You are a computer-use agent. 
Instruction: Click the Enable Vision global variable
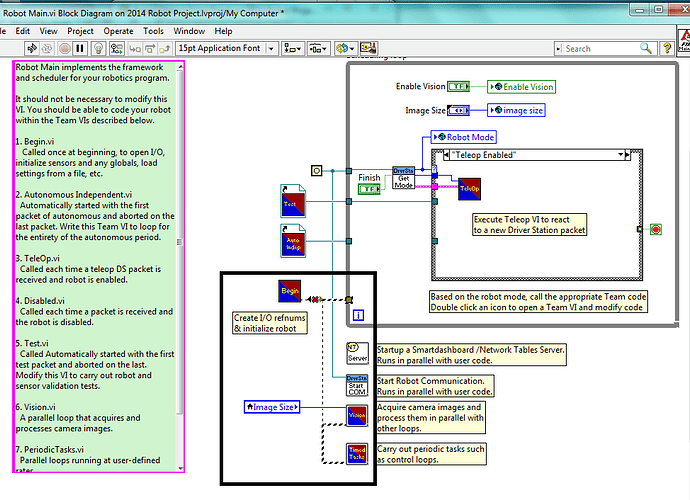tap(521, 87)
